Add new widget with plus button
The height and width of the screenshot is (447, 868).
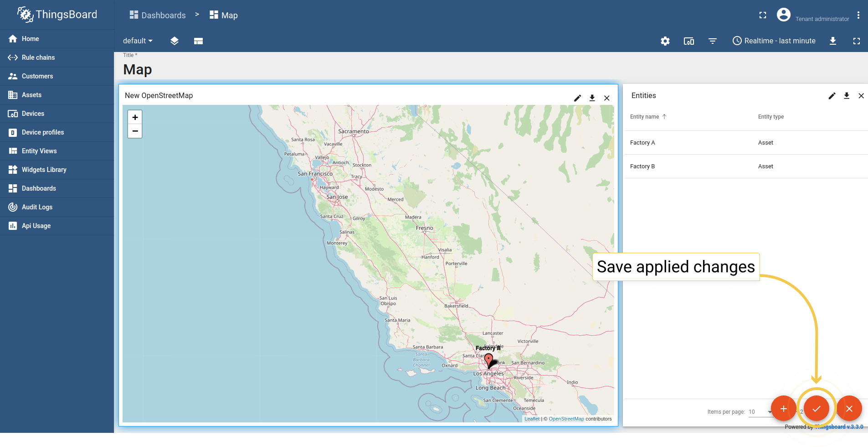pyautogui.click(x=784, y=409)
